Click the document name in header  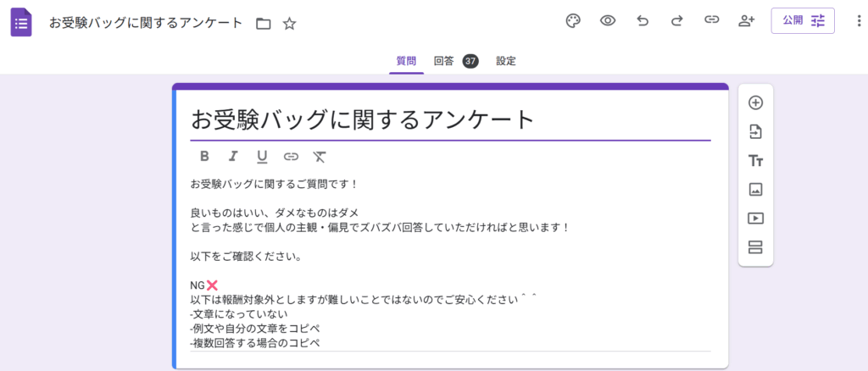coord(146,23)
